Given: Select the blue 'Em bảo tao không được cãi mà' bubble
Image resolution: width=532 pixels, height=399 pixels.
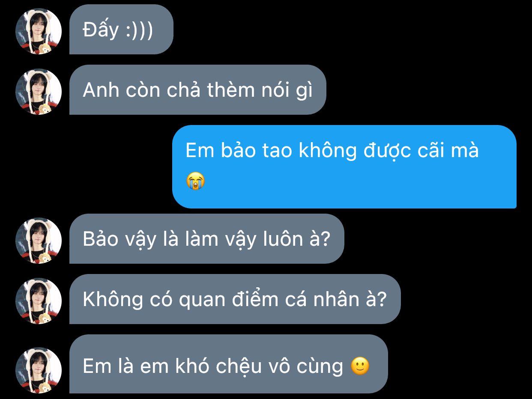Looking at the screenshot, I should click(x=344, y=167).
